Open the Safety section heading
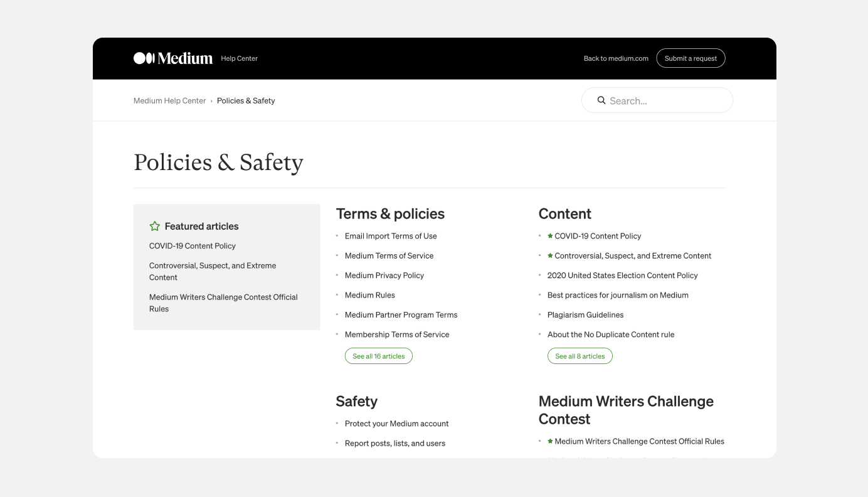The height and width of the screenshot is (497, 868). 357,402
